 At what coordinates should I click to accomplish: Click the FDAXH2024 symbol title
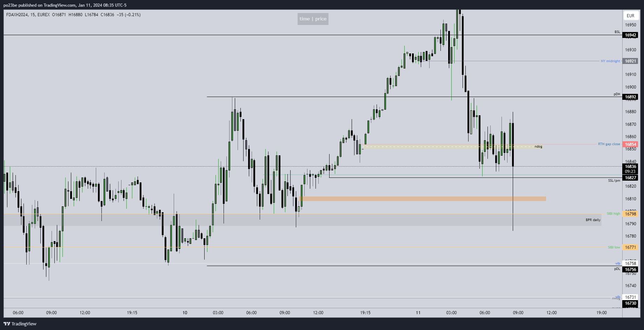click(18, 15)
